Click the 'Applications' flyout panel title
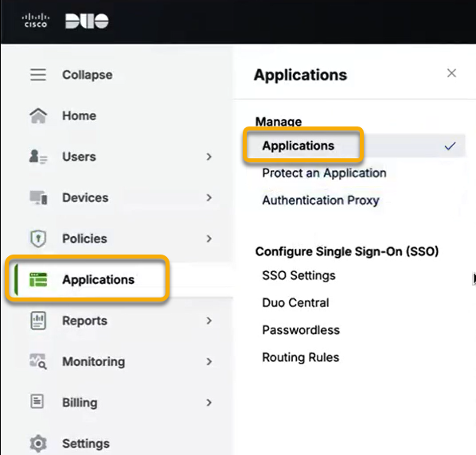 tap(300, 76)
